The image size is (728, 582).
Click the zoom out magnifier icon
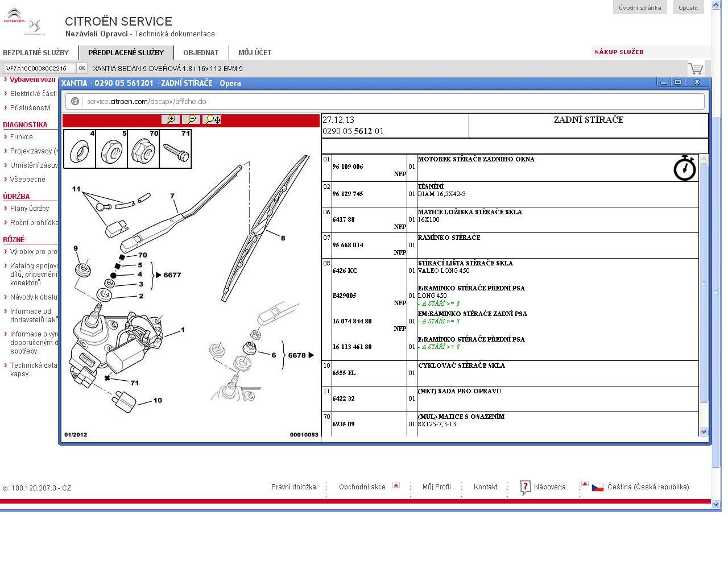(191, 119)
